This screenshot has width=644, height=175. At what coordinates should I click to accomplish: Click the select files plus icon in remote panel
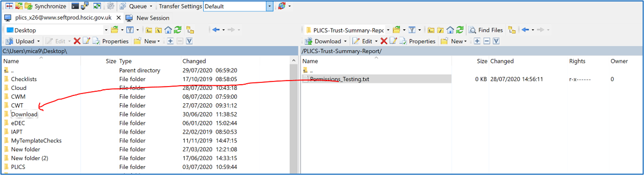477,41
